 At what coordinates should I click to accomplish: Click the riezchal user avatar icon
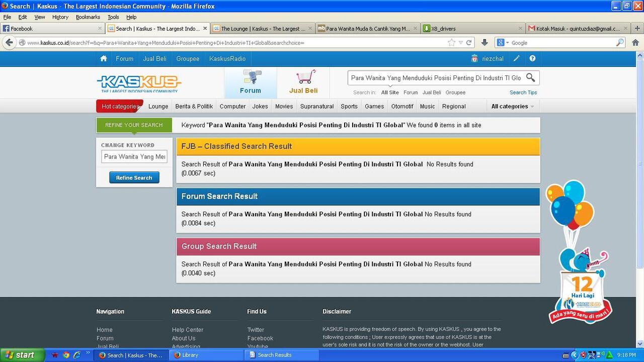pyautogui.click(x=474, y=59)
